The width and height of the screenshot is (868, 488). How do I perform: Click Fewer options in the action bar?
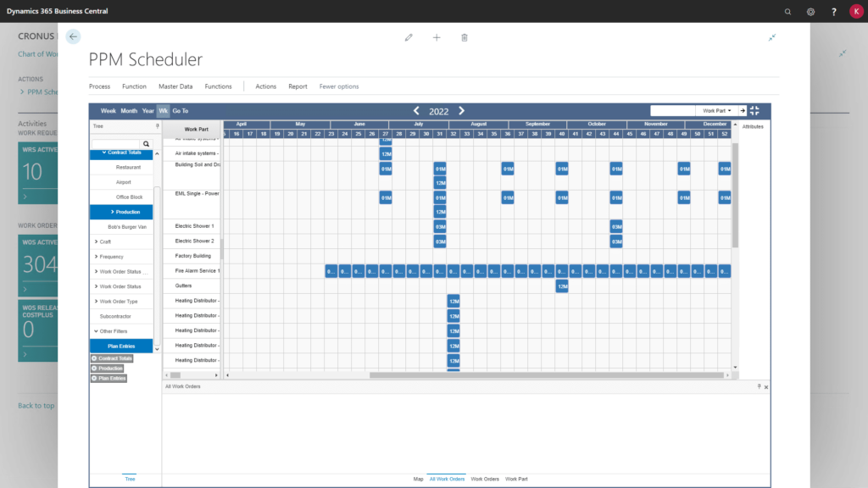(x=339, y=86)
